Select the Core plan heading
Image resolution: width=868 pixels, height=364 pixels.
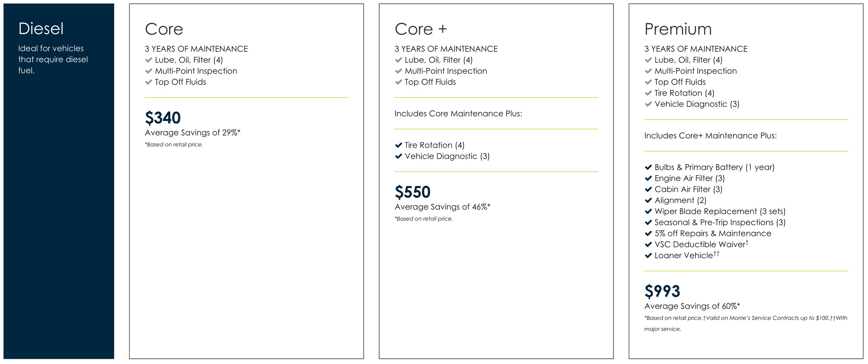pos(164,29)
